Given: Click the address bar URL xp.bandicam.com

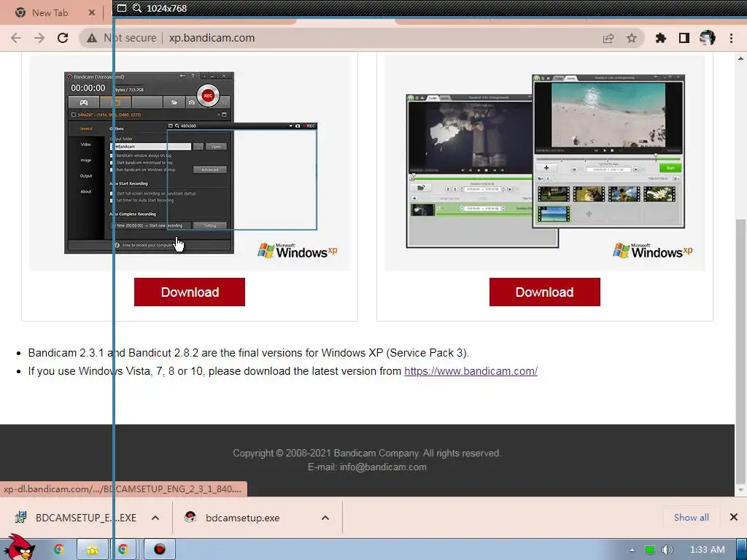Looking at the screenshot, I should click(212, 38).
